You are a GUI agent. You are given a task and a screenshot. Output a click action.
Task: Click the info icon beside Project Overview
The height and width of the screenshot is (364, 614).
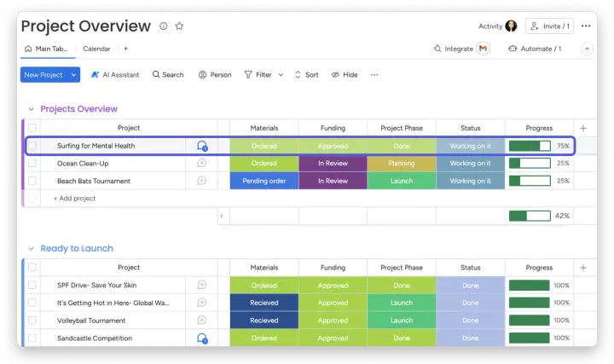click(x=163, y=26)
